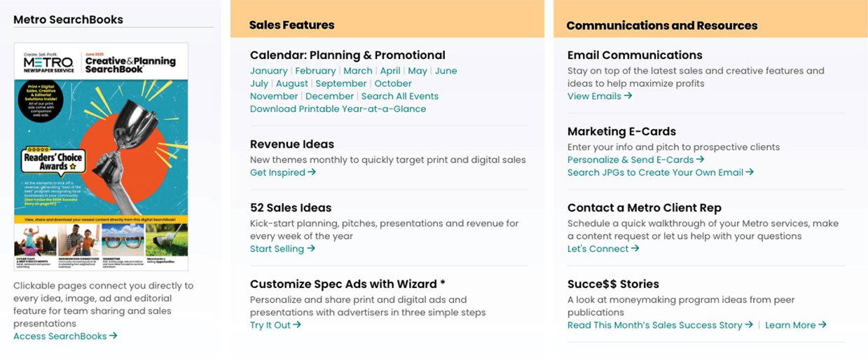Click the arrow icon next to Get Inspired
This screenshot has width=868, height=358.
point(312,172)
